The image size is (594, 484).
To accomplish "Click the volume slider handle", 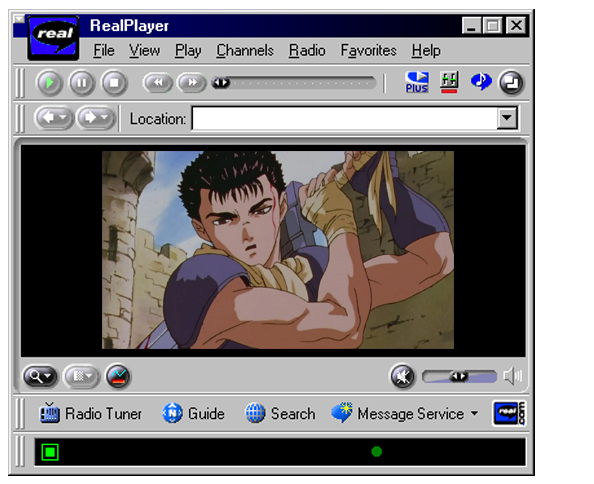I will click(x=459, y=376).
